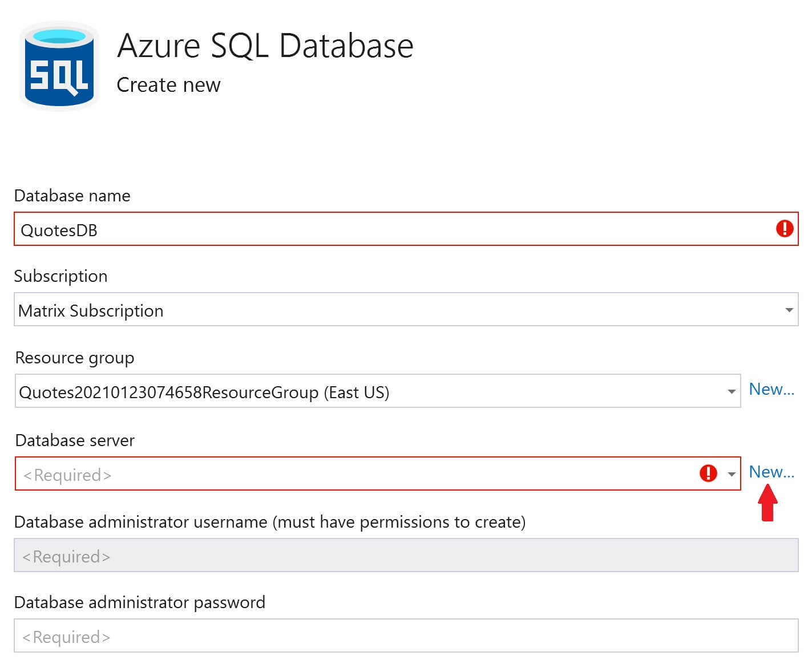Select the Azure SQL Database heading text

(x=265, y=46)
